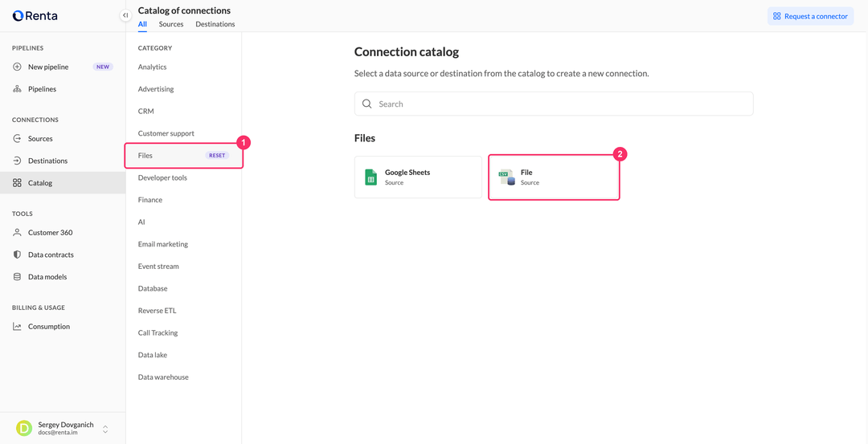Expand the Sergey Dovganich account menu
Viewport: 868px width, 444px height.
coord(105,429)
